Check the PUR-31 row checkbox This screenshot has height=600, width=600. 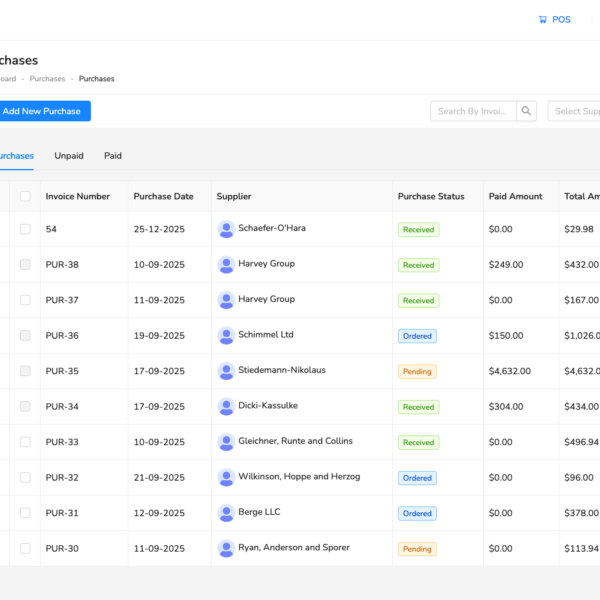25,513
